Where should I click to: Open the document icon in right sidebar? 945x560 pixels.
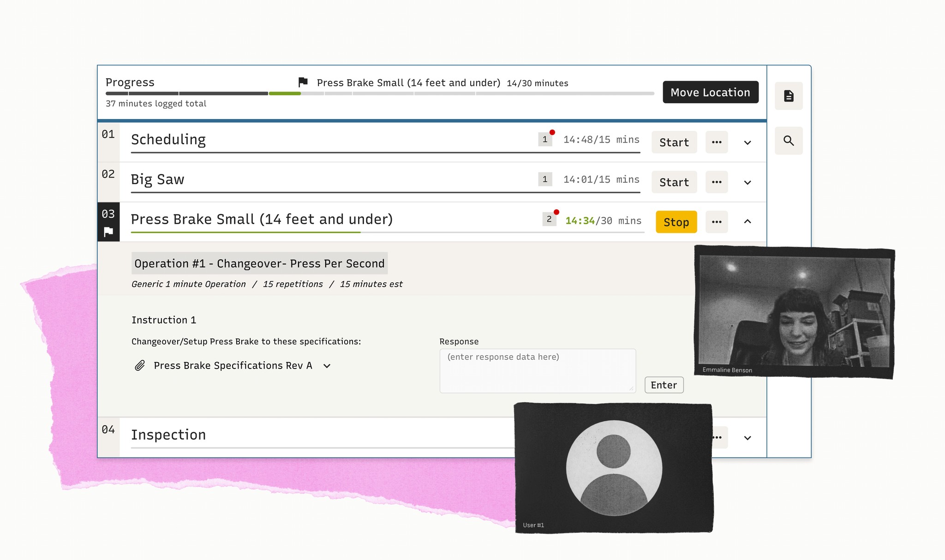click(x=789, y=96)
